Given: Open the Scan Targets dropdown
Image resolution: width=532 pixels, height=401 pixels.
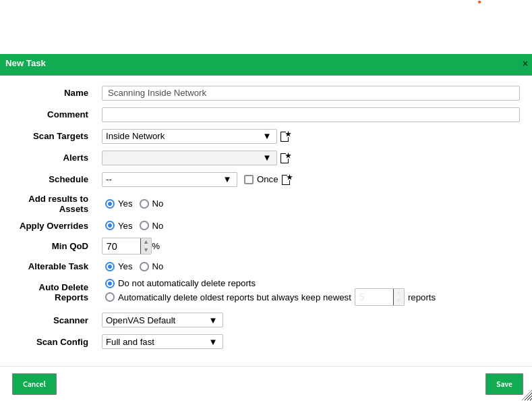Looking at the screenshot, I should (189, 136).
